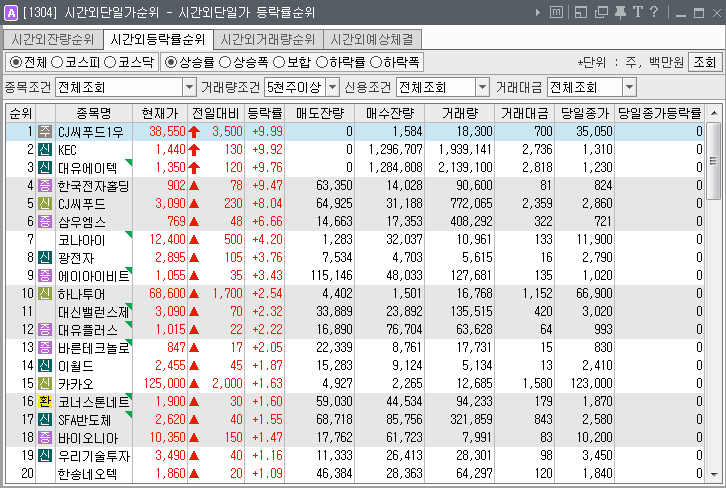726x488 pixels.
Task: Switch to 시간외거래량순위 tab
Action: tap(268, 39)
